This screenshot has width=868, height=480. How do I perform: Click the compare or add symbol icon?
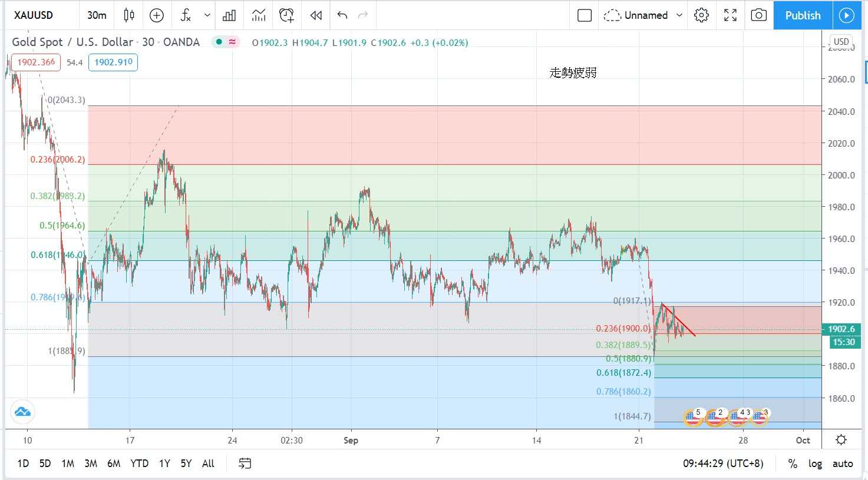point(157,15)
